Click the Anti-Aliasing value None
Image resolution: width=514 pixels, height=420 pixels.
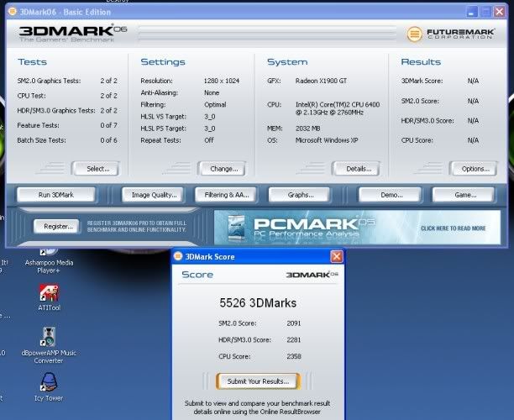[212, 92]
